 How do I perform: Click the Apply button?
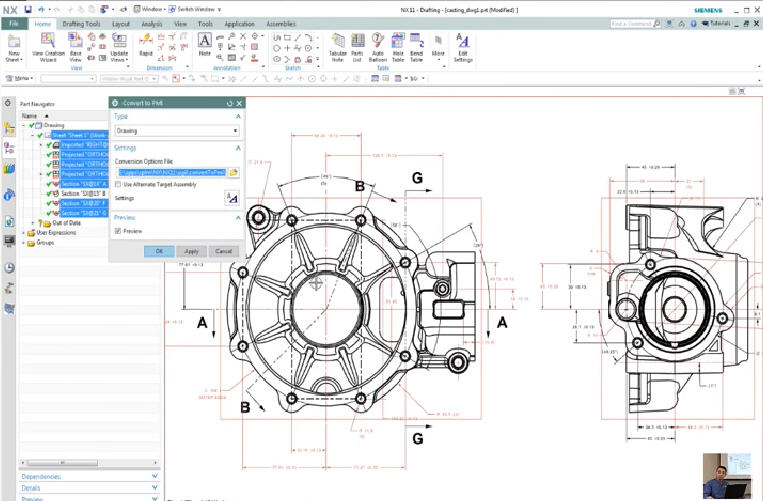click(x=191, y=251)
